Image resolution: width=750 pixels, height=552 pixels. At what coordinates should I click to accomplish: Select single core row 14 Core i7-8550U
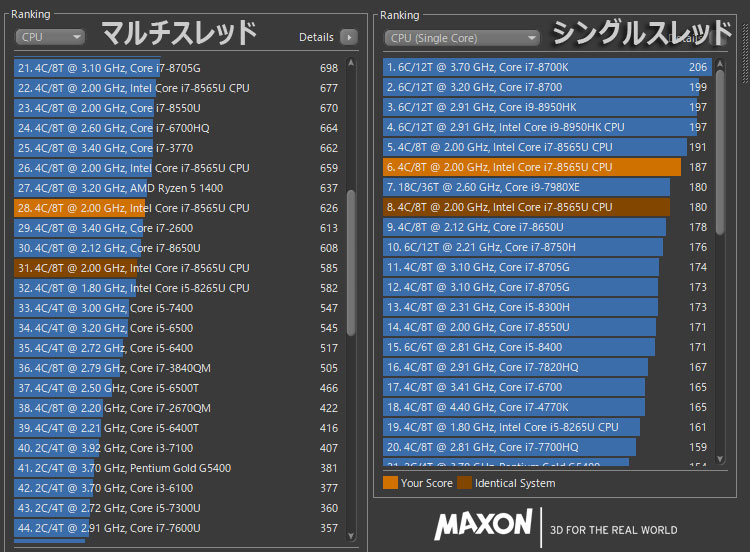(547, 327)
